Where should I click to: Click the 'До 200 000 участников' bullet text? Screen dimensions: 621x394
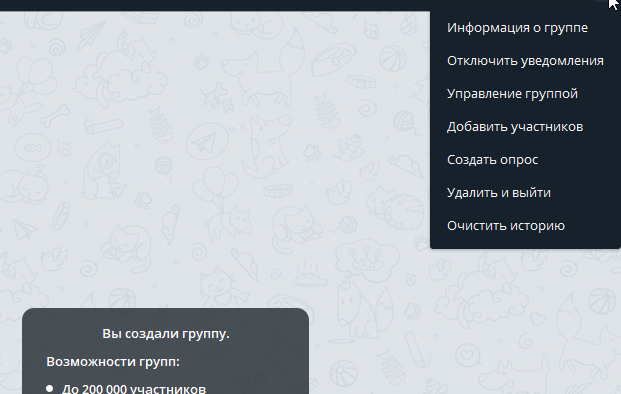[x=134, y=388]
